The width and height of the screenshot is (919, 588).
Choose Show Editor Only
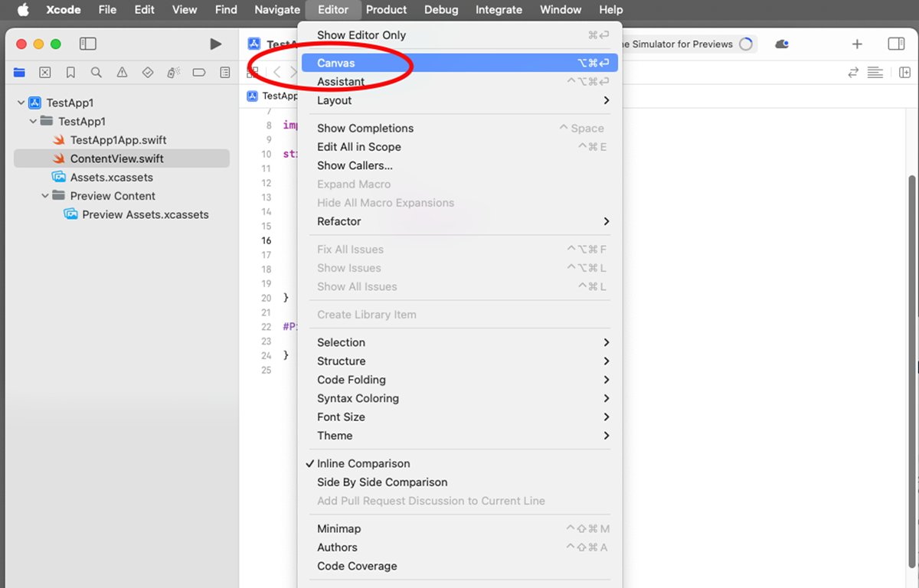[459, 35]
